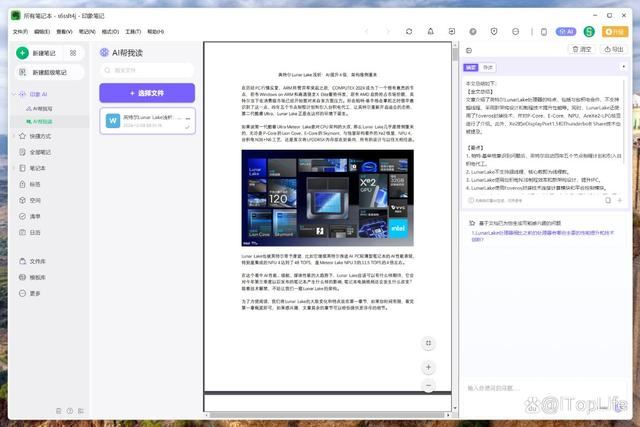
Task: Click the question input field at bottom
Action: (x=540, y=386)
